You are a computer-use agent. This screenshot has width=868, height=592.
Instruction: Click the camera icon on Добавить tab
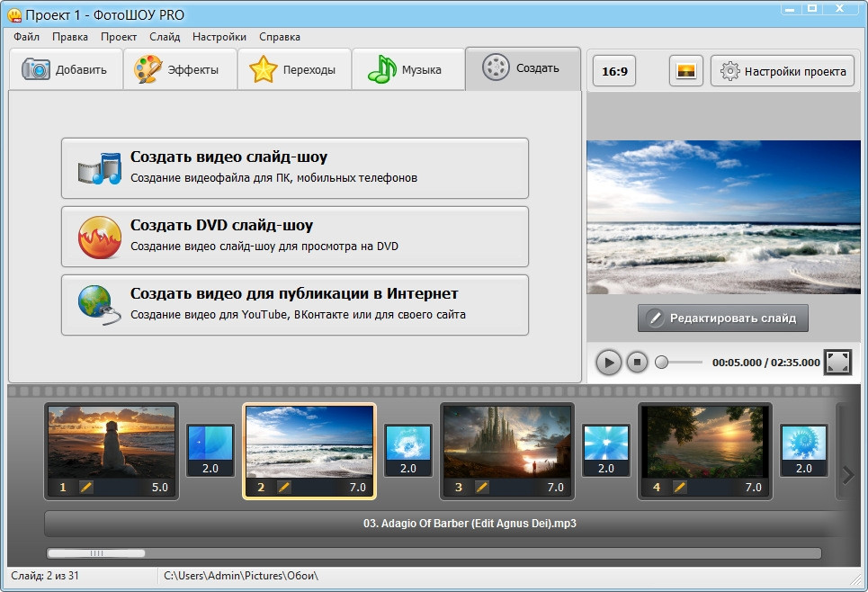[x=35, y=69]
